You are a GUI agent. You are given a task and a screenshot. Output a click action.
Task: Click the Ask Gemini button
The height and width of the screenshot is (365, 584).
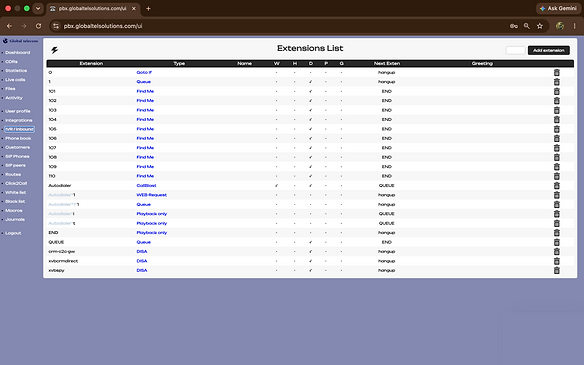pyautogui.click(x=558, y=8)
